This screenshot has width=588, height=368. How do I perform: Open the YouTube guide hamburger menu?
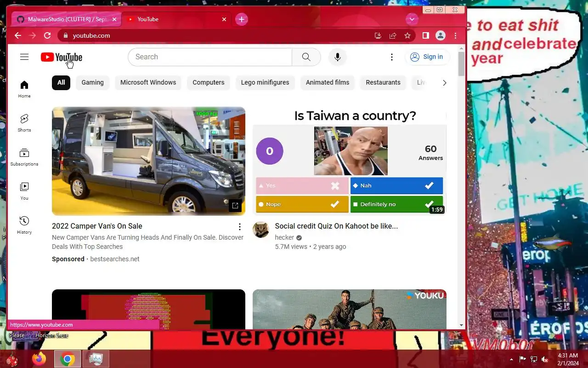point(24,57)
